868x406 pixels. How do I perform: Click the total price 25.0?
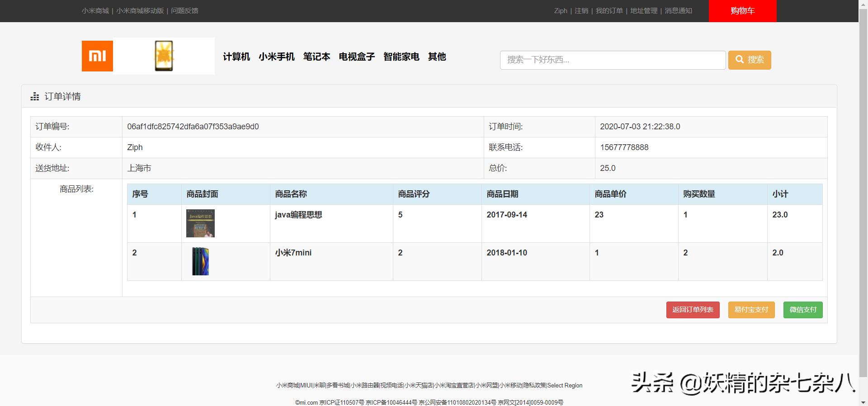pyautogui.click(x=608, y=168)
